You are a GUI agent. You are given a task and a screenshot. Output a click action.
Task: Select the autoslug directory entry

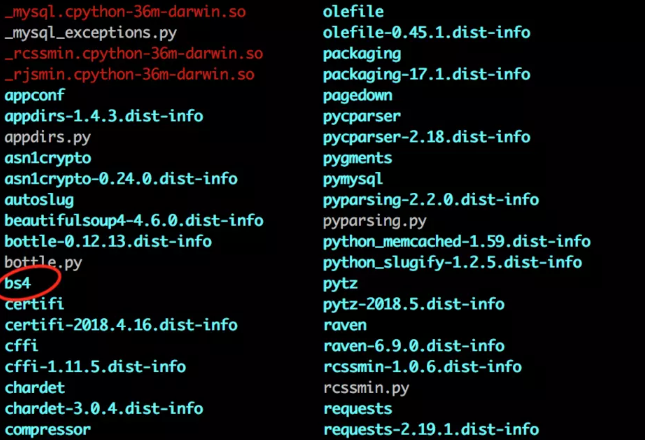click(x=39, y=200)
